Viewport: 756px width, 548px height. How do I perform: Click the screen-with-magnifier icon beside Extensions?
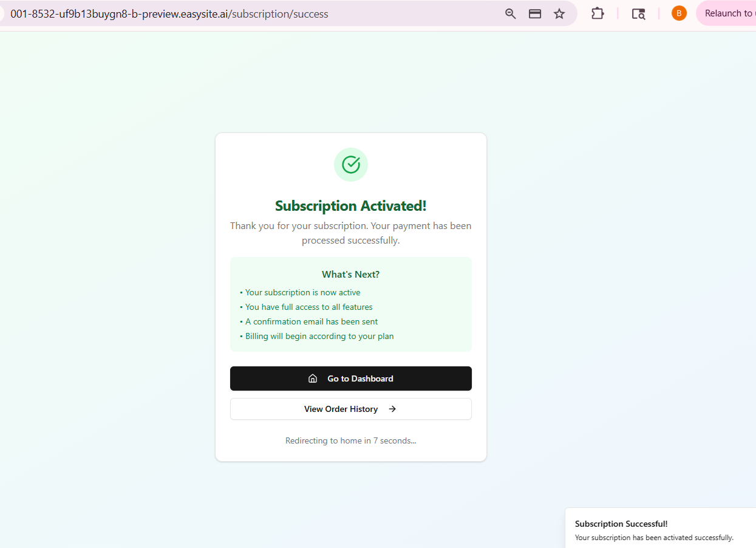[638, 13]
